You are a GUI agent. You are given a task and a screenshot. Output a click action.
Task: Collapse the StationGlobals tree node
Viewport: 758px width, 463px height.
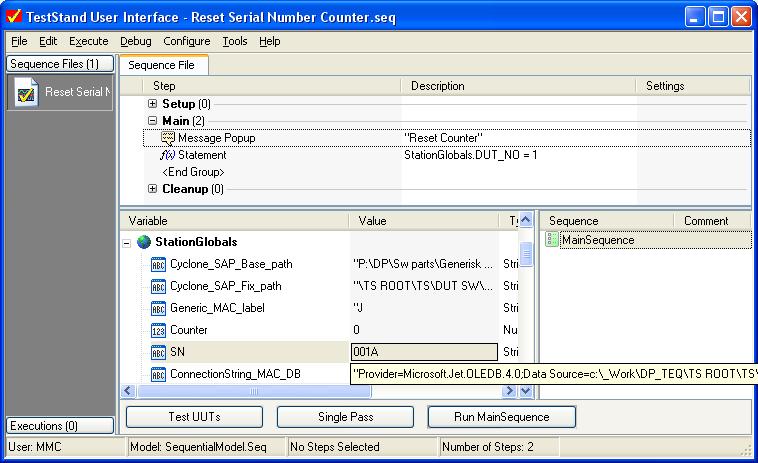coord(127,243)
